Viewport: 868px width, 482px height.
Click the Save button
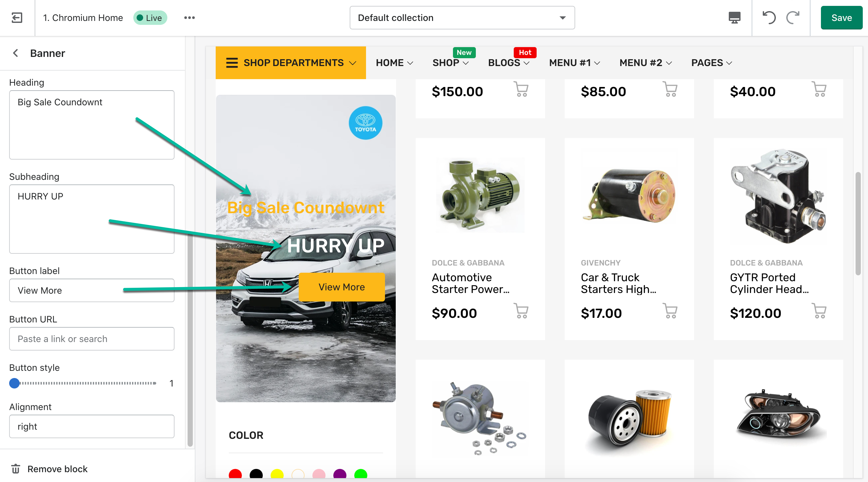click(842, 18)
